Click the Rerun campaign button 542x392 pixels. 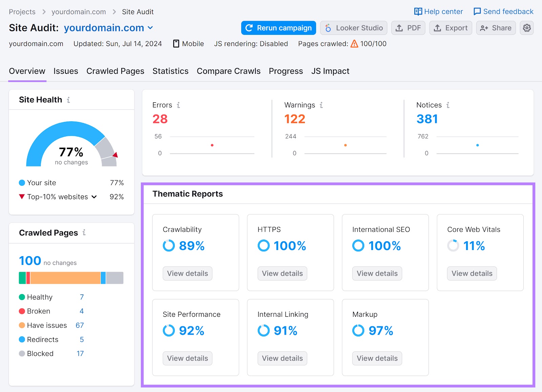(278, 28)
